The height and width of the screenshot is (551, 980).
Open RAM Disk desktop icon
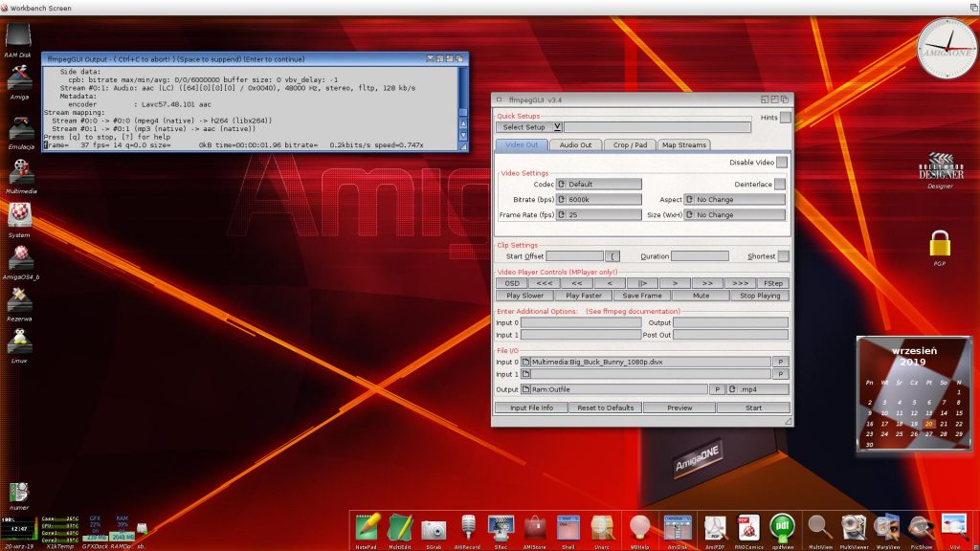point(18,36)
